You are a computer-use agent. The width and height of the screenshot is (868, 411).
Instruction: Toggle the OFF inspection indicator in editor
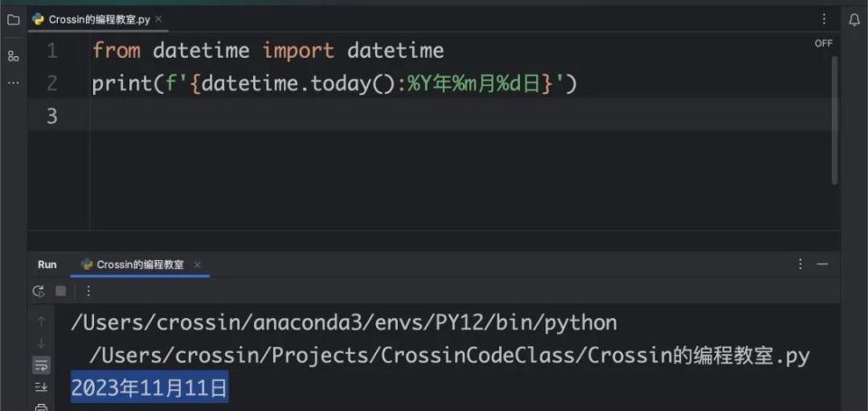823,43
